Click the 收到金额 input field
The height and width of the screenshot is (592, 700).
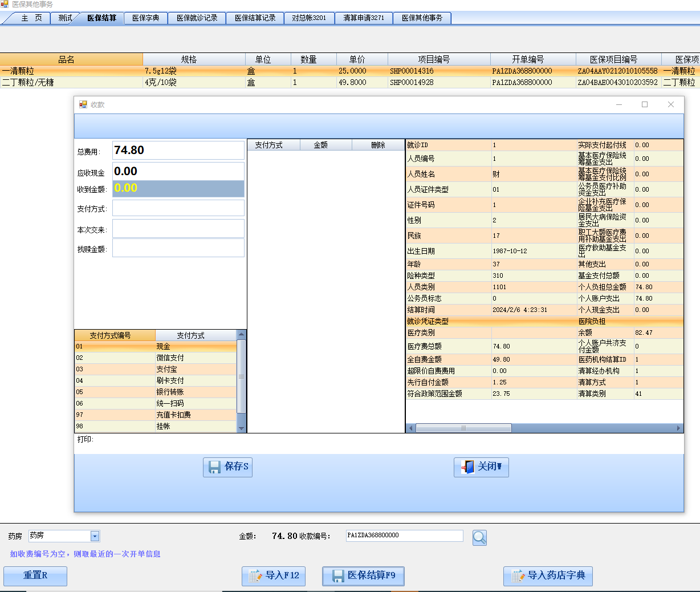(x=178, y=189)
